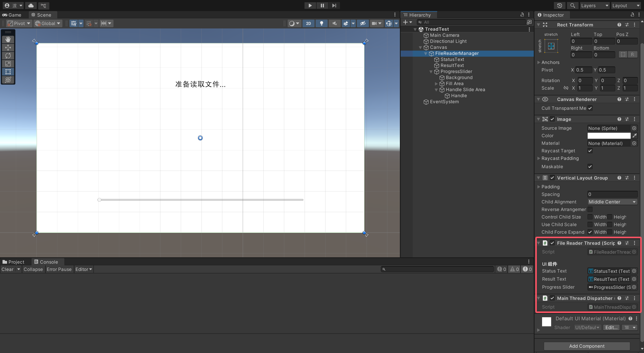
Task: Click the Pause button
Action: [x=322, y=5]
